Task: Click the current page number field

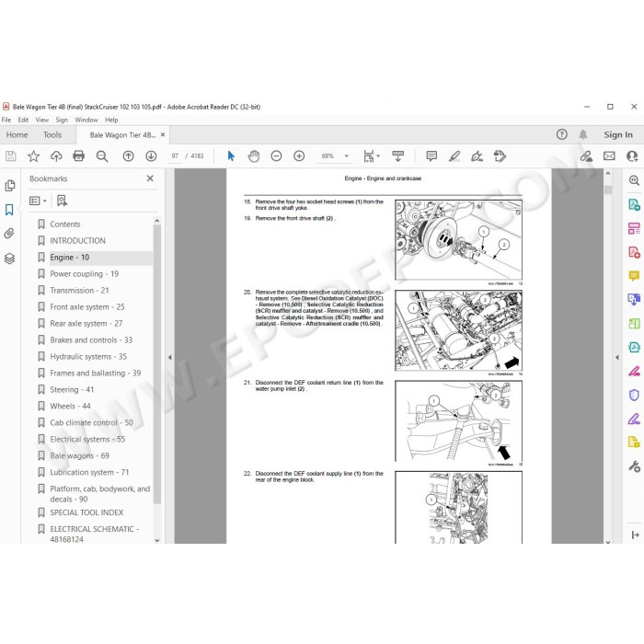Action: point(176,156)
